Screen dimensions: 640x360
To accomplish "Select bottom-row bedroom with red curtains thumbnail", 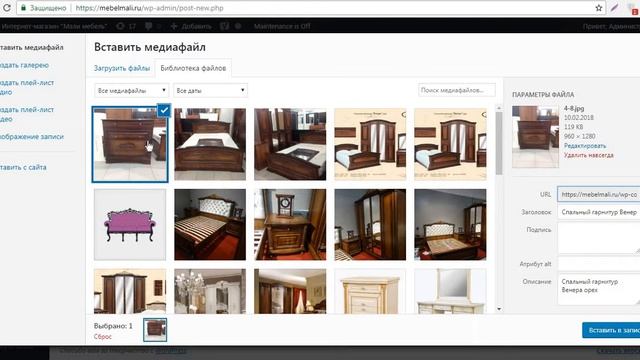I will click(290, 291).
